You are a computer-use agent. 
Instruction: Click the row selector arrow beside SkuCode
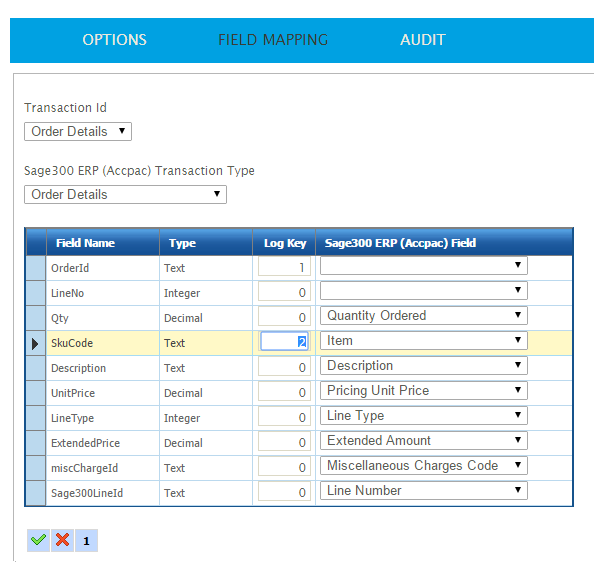point(35,343)
